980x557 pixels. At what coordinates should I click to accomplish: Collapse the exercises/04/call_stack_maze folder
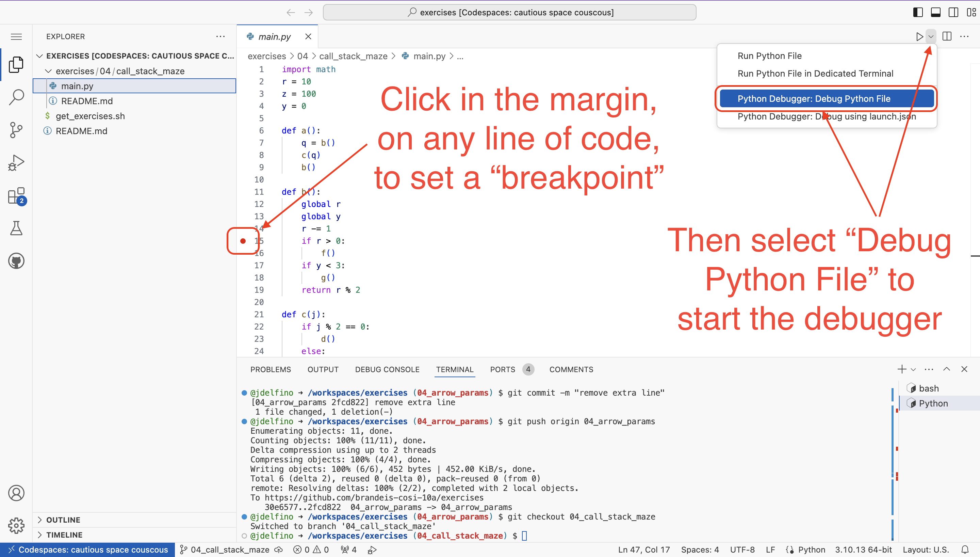tap(48, 71)
